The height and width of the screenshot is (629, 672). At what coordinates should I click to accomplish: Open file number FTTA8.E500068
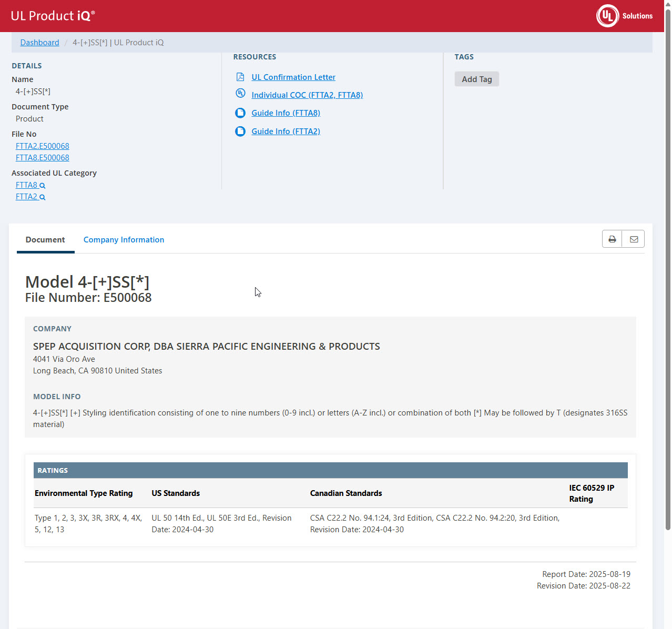(43, 158)
